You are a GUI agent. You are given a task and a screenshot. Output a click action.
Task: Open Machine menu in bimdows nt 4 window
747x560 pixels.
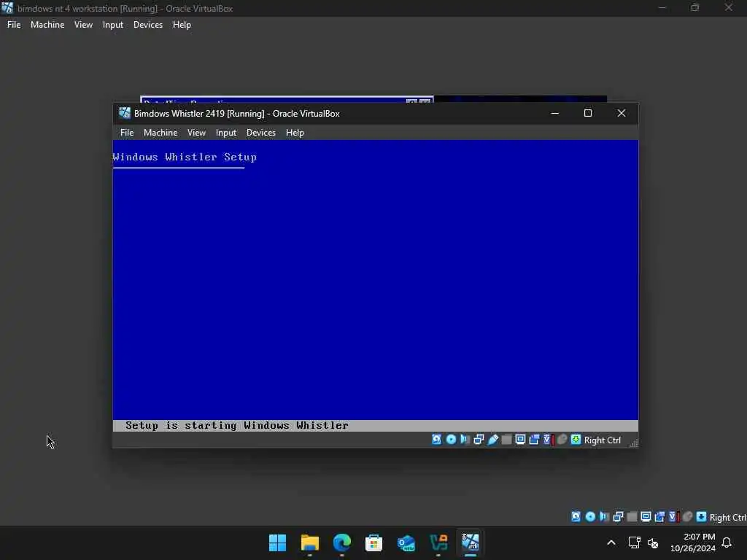coord(47,25)
